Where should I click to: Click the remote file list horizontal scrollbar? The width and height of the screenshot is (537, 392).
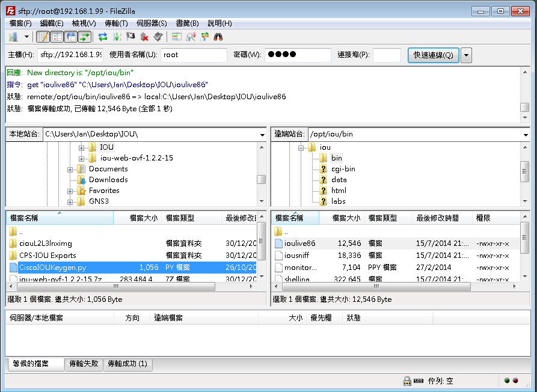pos(376,286)
